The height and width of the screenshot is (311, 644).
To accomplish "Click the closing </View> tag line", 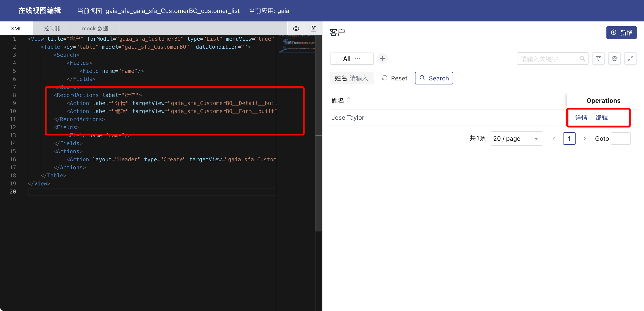I will [39, 184].
